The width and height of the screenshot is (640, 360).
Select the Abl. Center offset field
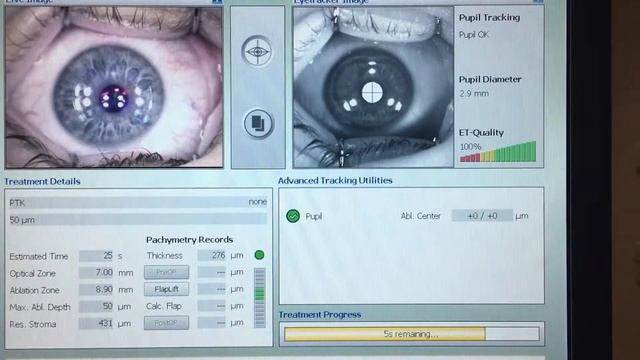482,216
